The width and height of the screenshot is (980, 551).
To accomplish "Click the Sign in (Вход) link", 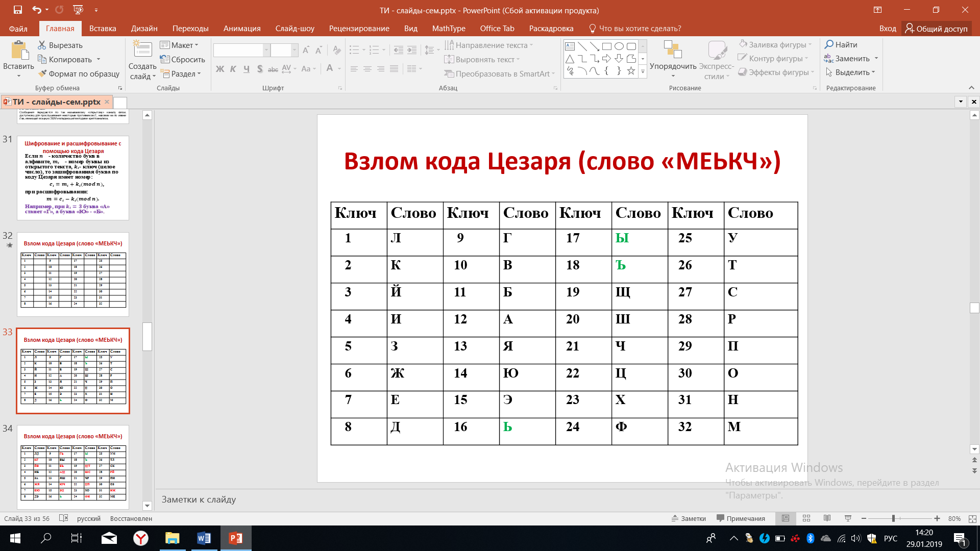I will coord(888,29).
